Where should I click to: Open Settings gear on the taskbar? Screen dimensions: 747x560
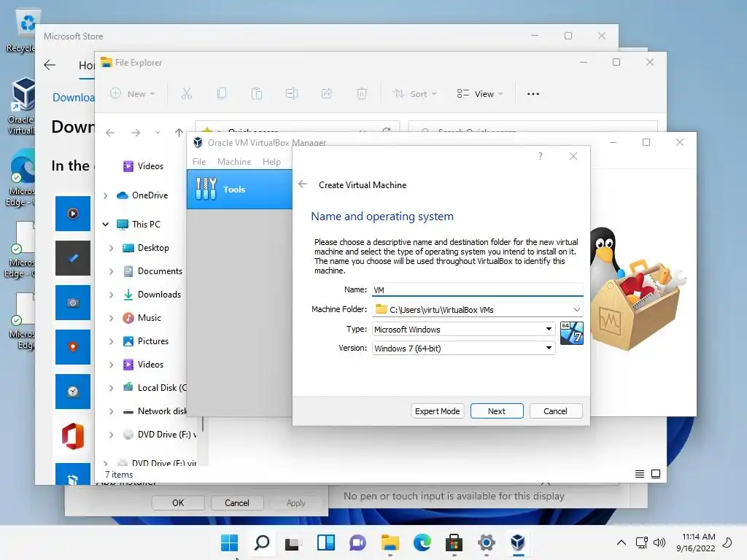click(x=486, y=542)
